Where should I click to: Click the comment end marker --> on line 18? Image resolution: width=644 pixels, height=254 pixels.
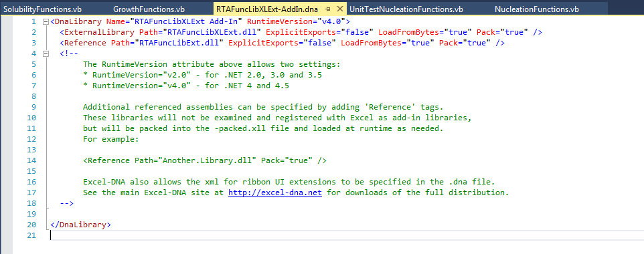(66, 203)
